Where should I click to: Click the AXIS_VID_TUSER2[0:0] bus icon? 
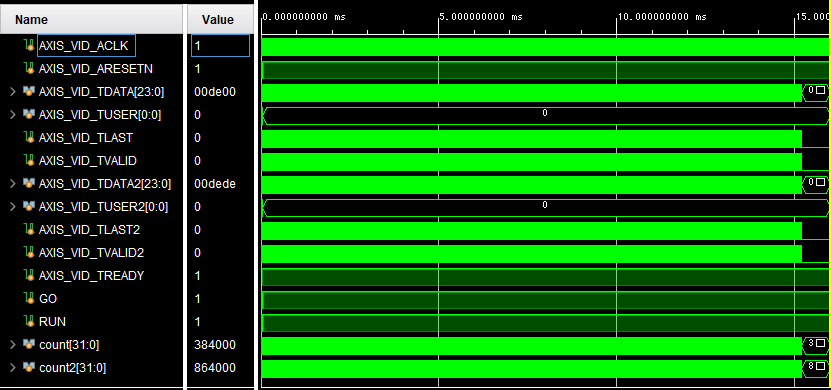[x=29, y=206]
